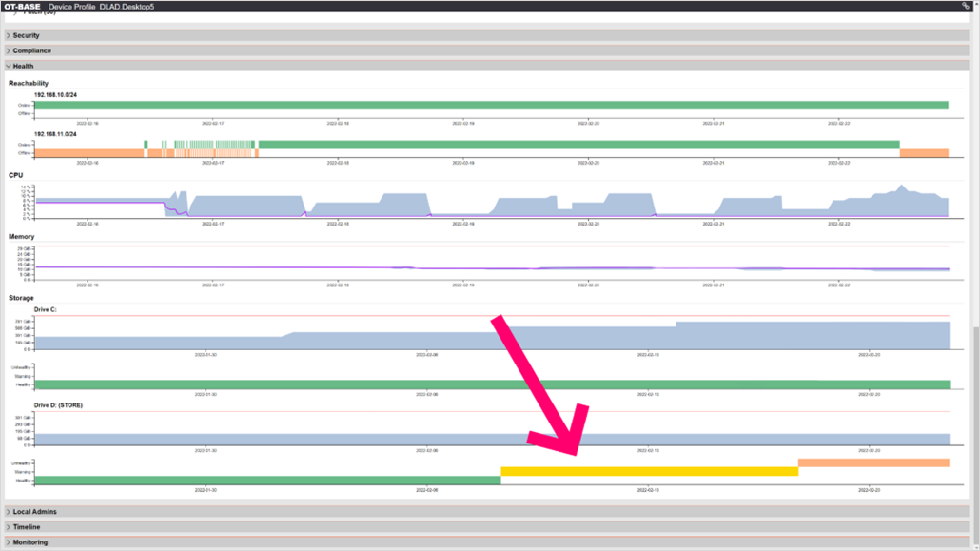Click the chain link icon in the title bar

point(966,6)
